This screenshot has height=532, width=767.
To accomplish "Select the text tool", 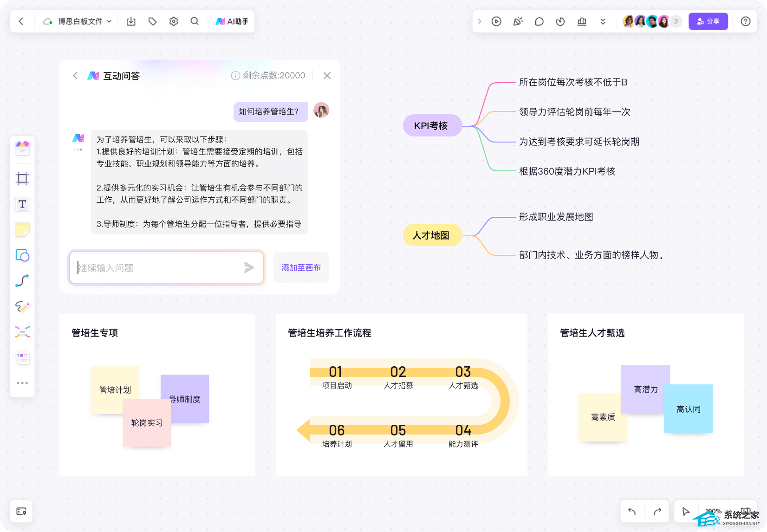I will click(x=22, y=204).
